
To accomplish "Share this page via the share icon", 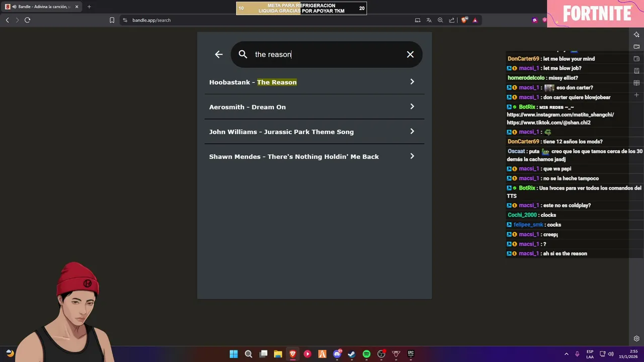I will [452, 20].
